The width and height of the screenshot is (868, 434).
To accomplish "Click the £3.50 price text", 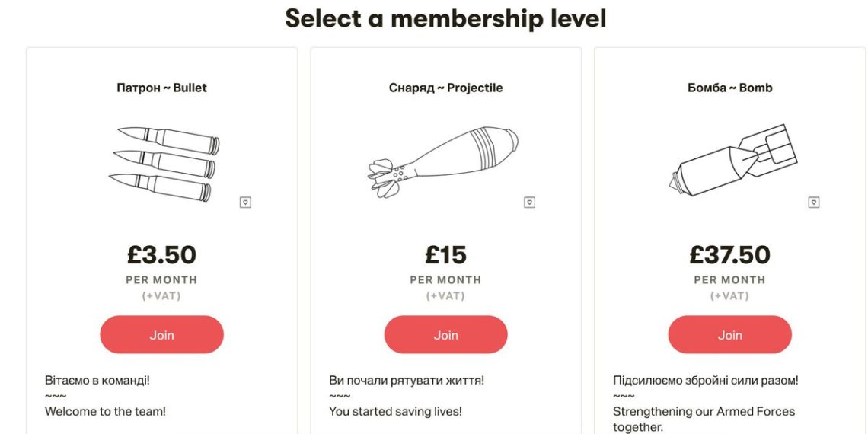I will 161,254.
